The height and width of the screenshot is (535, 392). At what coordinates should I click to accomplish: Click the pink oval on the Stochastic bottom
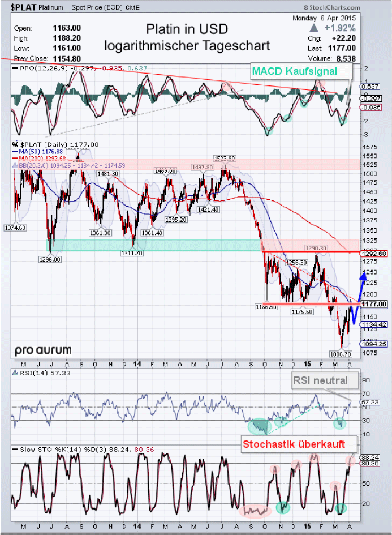255,510
